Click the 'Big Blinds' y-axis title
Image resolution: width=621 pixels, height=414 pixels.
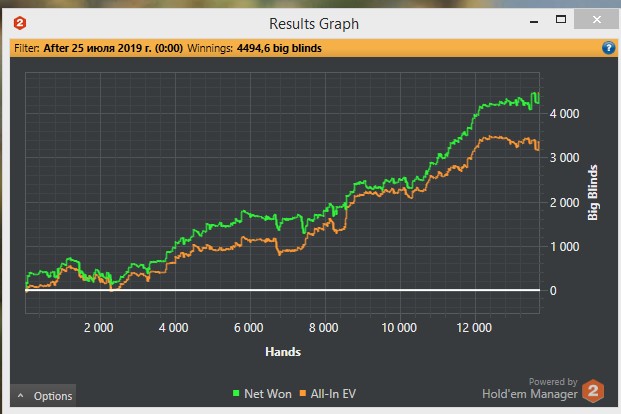pyautogui.click(x=592, y=193)
